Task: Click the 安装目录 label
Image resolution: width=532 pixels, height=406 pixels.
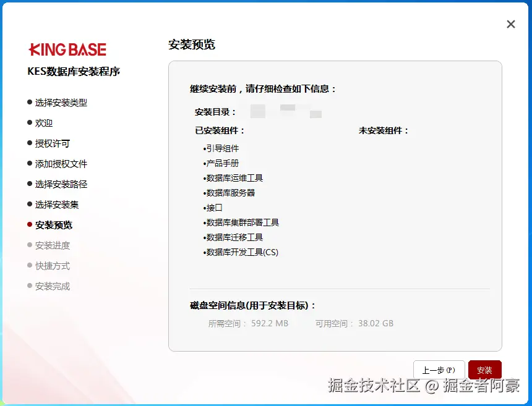Action: pos(215,112)
